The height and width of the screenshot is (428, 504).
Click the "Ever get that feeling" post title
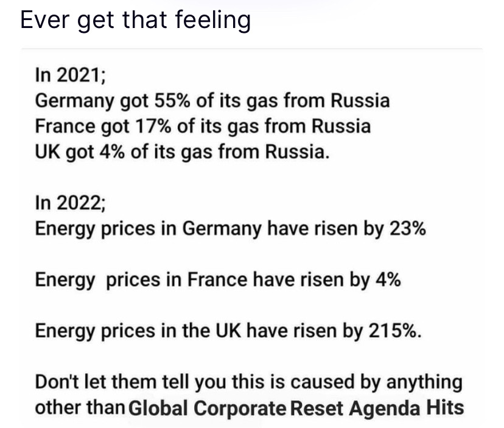tap(135, 20)
